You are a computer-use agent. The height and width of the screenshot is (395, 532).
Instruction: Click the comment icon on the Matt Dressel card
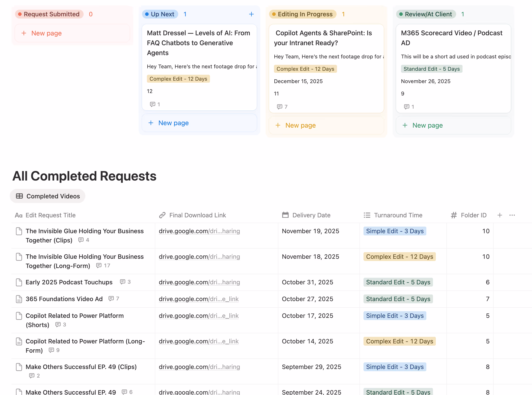tap(153, 104)
